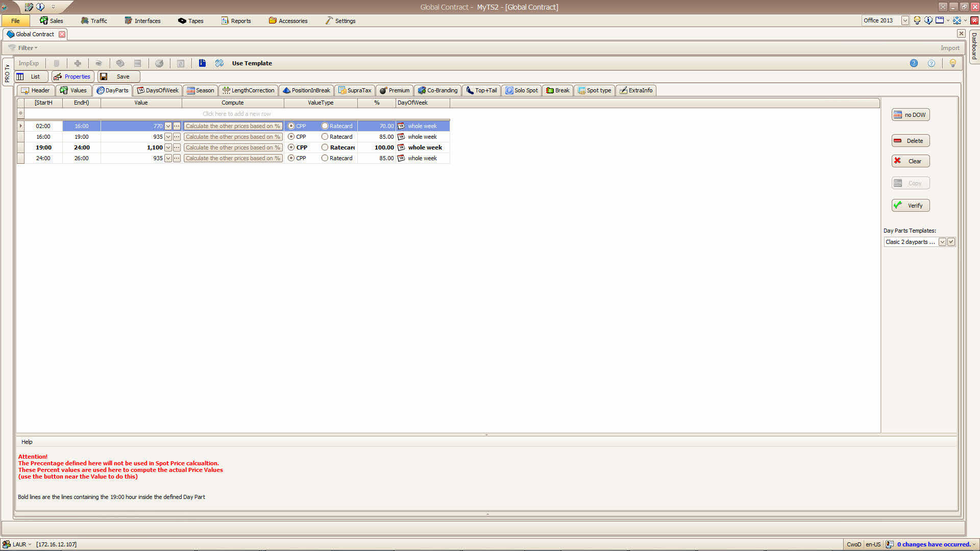Select Ratecard radio in the 02:00 row
980x551 pixels.
click(x=325, y=126)
